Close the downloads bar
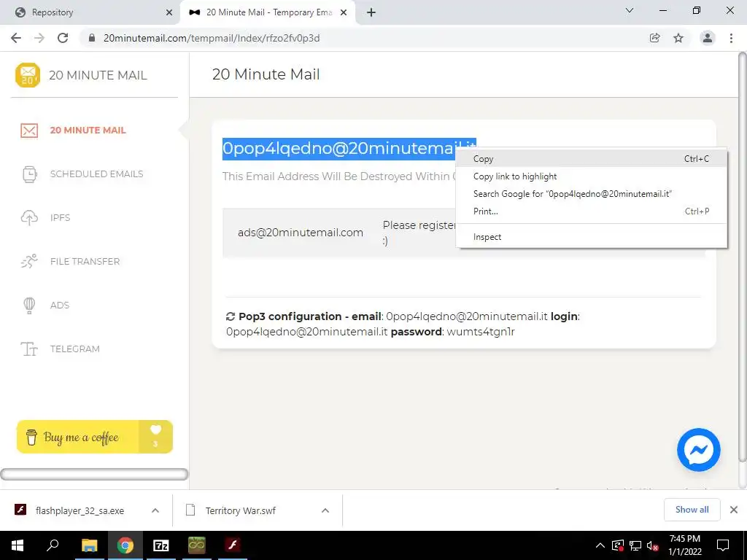This screenshot has width=747, height=560. [734, 510]
